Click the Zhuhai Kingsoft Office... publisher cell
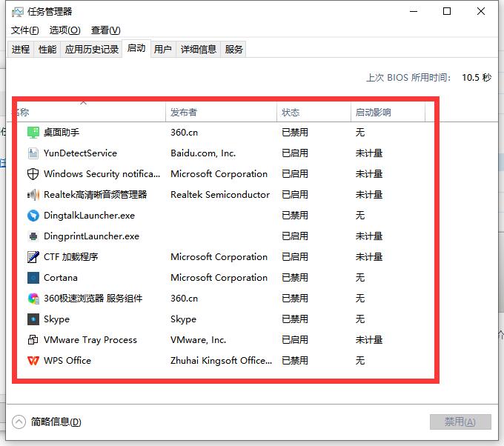The width and height of the screenshot is (504, 446). coord(221,361)
